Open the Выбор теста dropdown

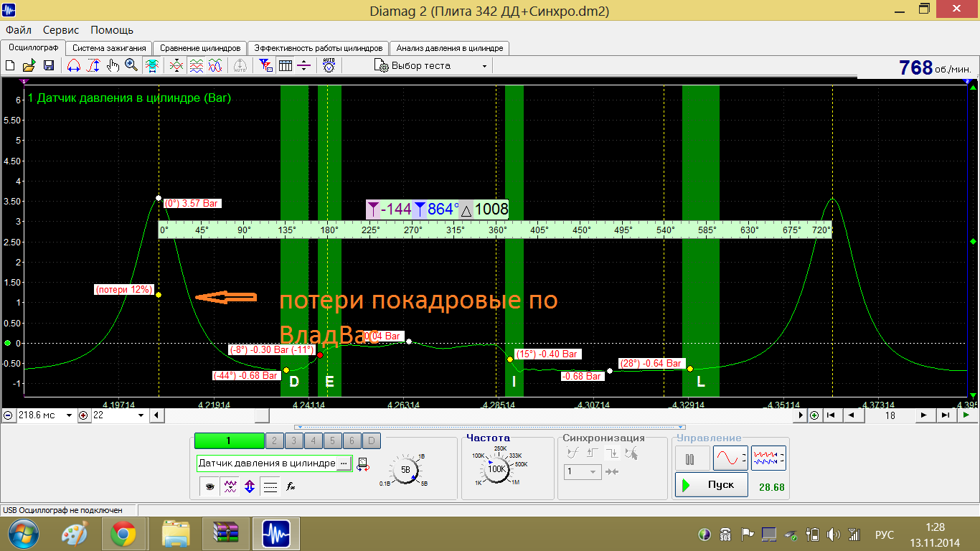(x=433, y=66)
